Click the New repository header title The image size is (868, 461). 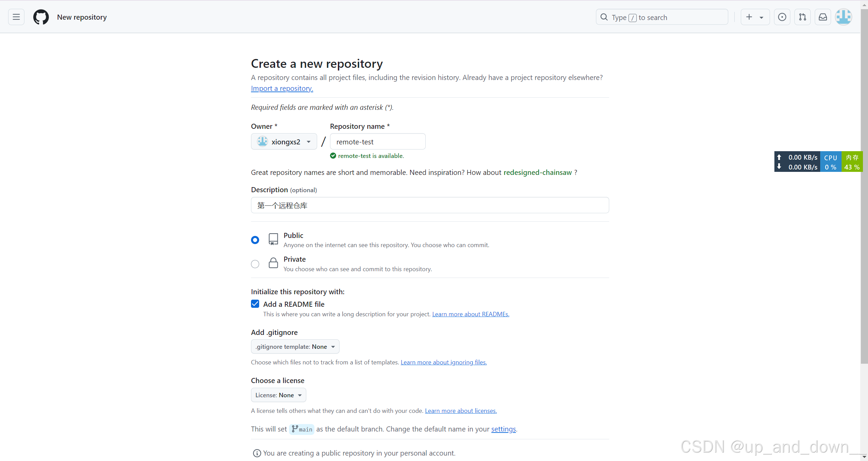click(x=82, y=17)
